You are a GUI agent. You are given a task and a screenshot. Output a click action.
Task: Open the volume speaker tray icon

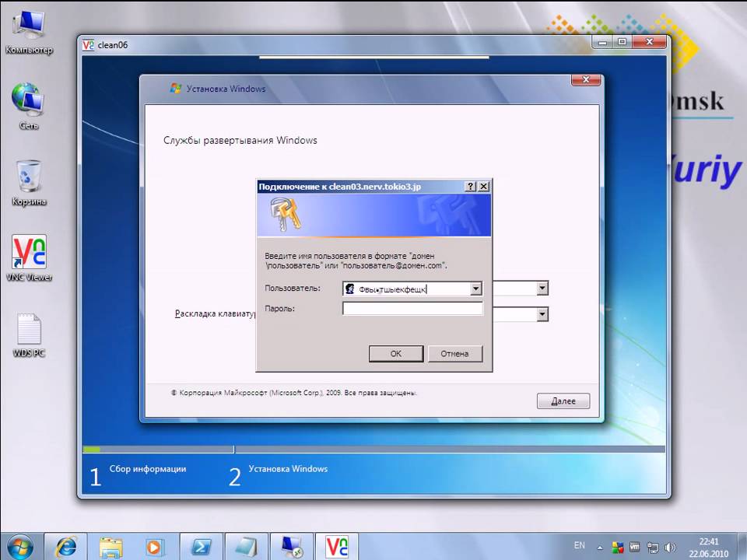(x=670, y=547)
